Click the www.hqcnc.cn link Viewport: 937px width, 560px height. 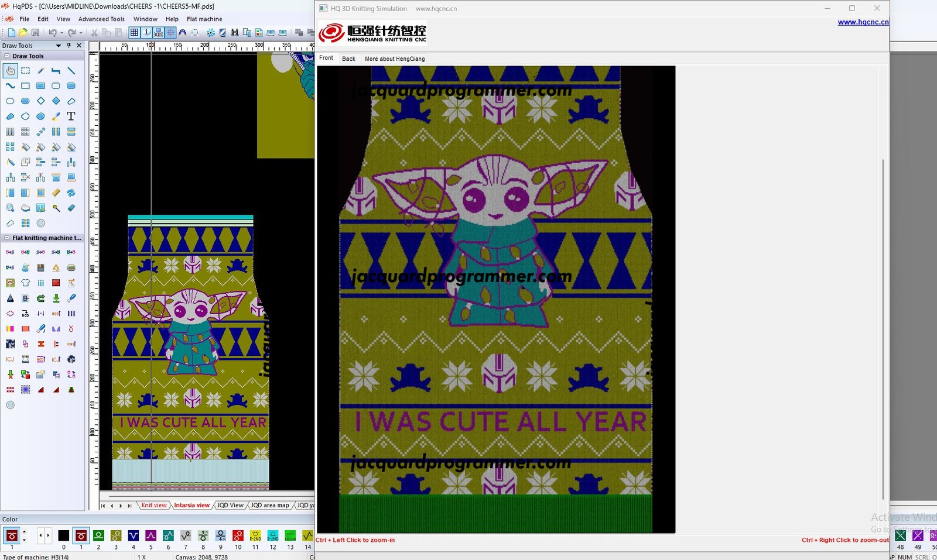[863, 22]
